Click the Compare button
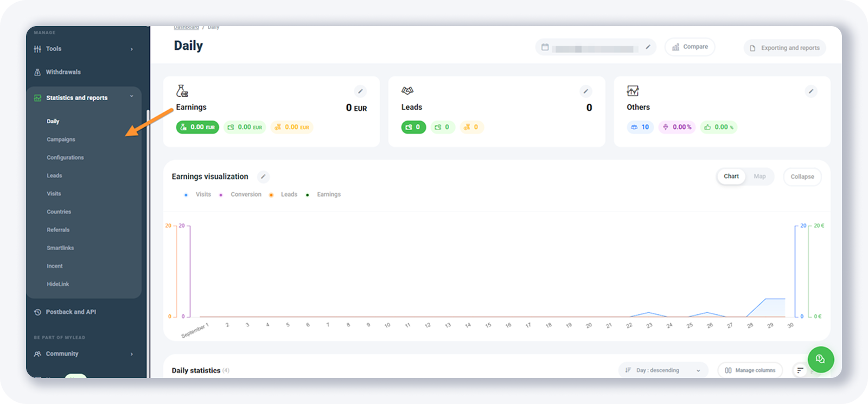 [x=690, y=47]
